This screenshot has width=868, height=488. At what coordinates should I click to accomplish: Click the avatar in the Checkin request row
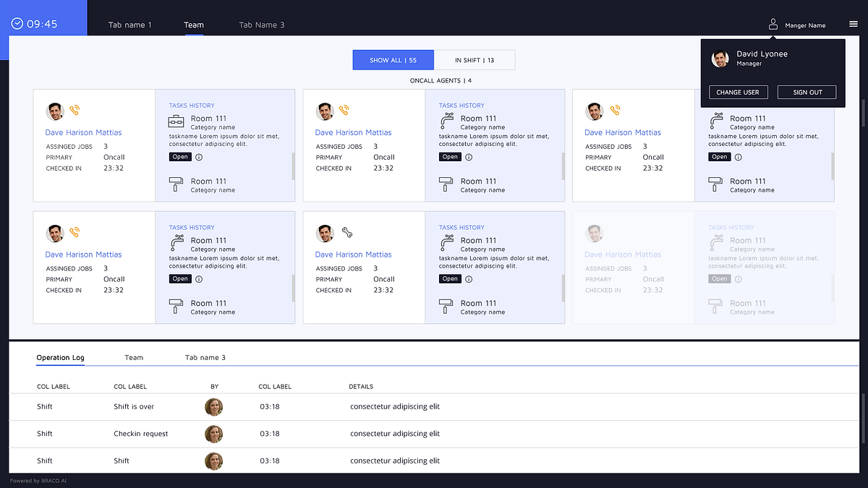pyautogui.click(x=214, y=434)
